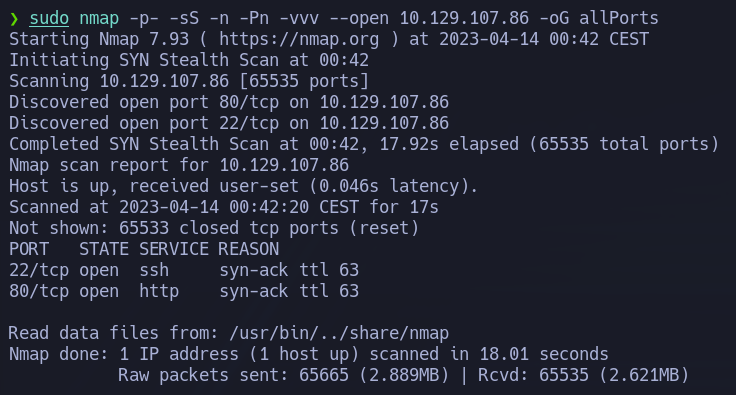
Task: Open the https://nmap.org link
Action: [x=299, y=39]
